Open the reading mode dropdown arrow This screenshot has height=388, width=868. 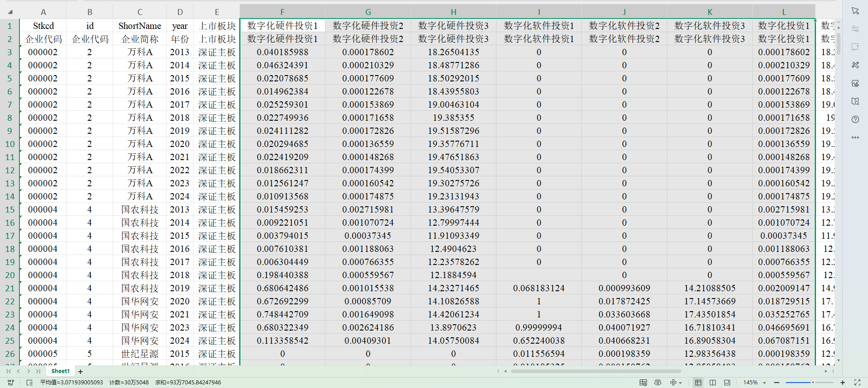point(680,383)
